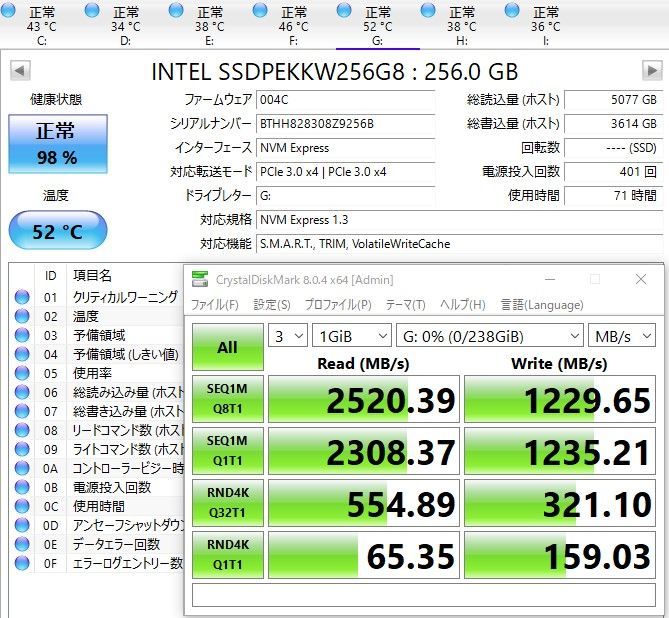
Task: Run RND4K Q32T1 benchmark
Action: point(227,503)
